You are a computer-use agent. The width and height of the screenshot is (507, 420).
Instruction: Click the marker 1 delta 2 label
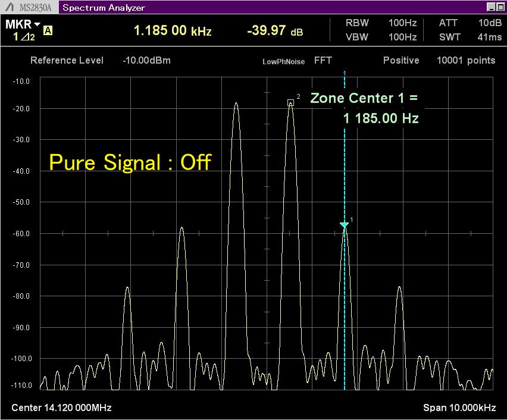[24, 37]
